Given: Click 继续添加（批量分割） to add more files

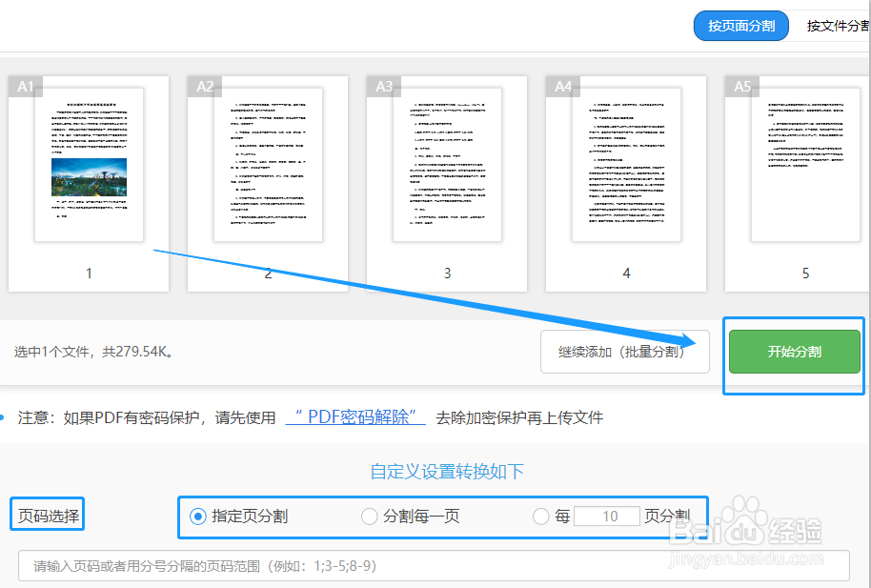Looking at the screenshot, I should (x=624, y=352).
